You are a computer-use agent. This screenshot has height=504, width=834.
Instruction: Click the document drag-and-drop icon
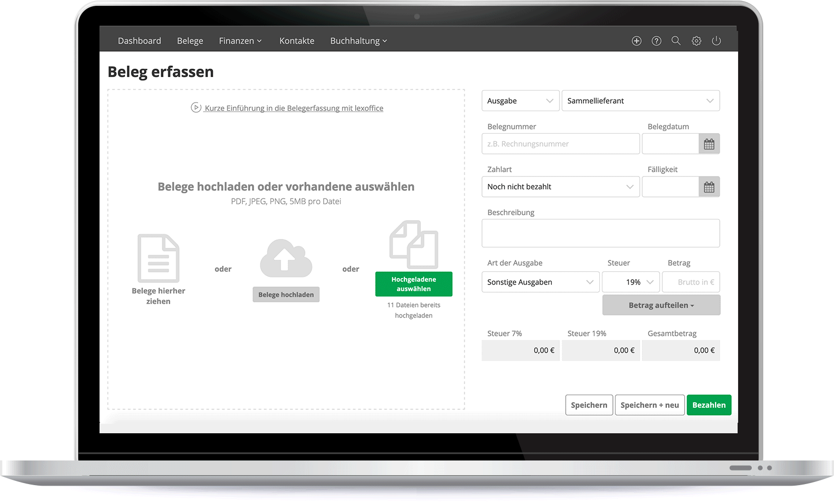(x=158, y=258)
